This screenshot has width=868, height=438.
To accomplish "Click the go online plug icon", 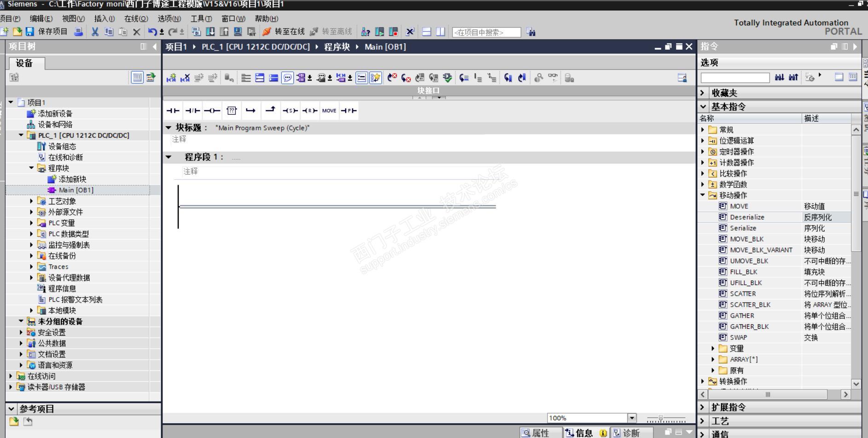I will (267, 32).
